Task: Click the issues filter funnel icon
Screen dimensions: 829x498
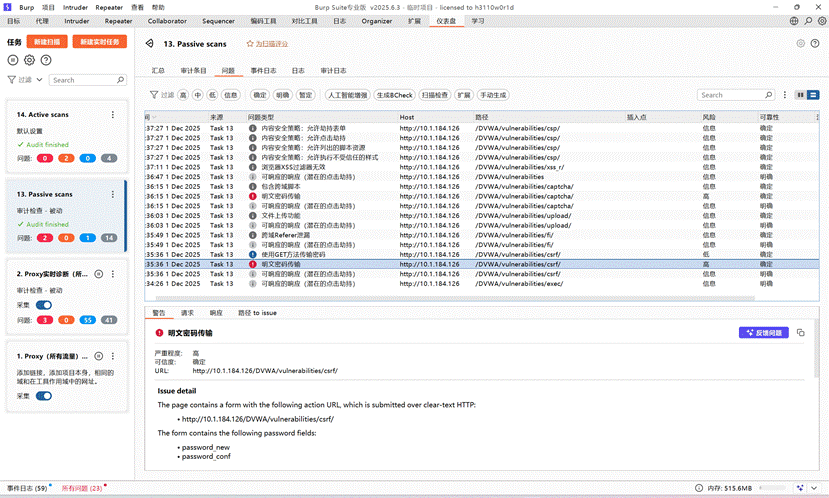Action: point(154,95)
